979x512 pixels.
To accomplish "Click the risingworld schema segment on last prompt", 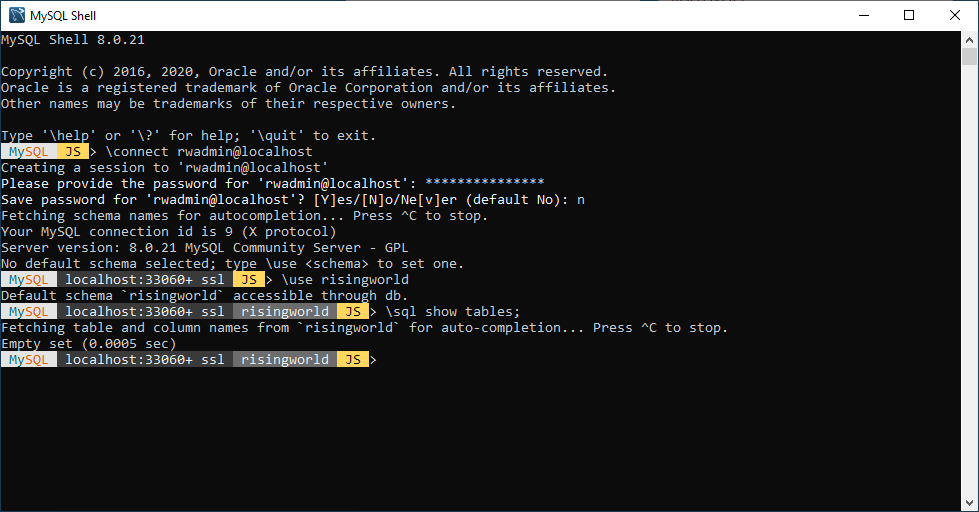I will tap(284, 360).
